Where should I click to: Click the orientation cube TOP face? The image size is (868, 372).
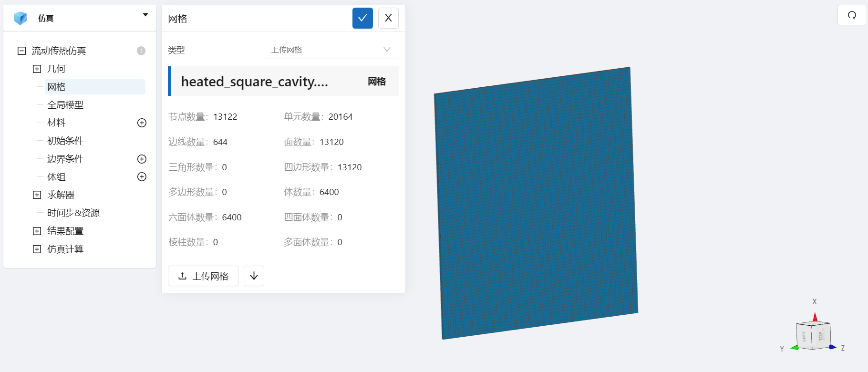(821, 336)
